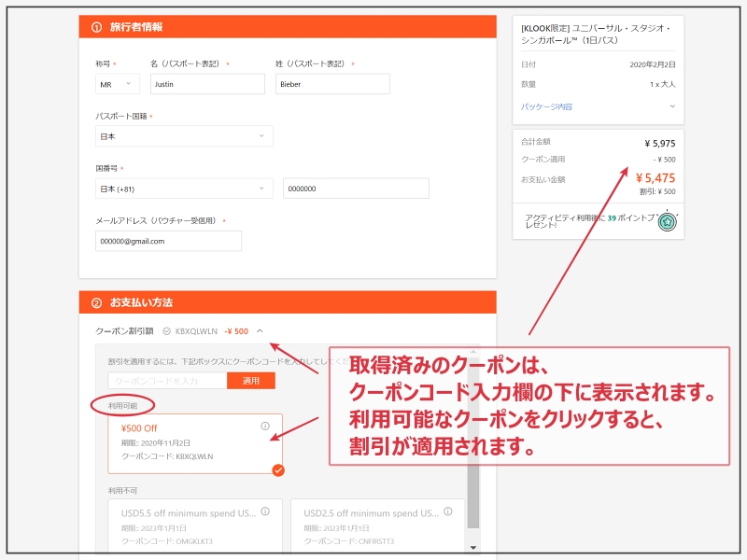Click the 利用可能 available label
This screenshot has width=747, height=560.
[x=123, y=406]
